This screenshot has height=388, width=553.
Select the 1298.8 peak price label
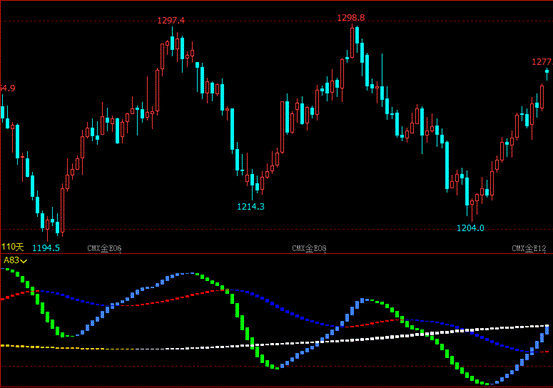point(351,18)
